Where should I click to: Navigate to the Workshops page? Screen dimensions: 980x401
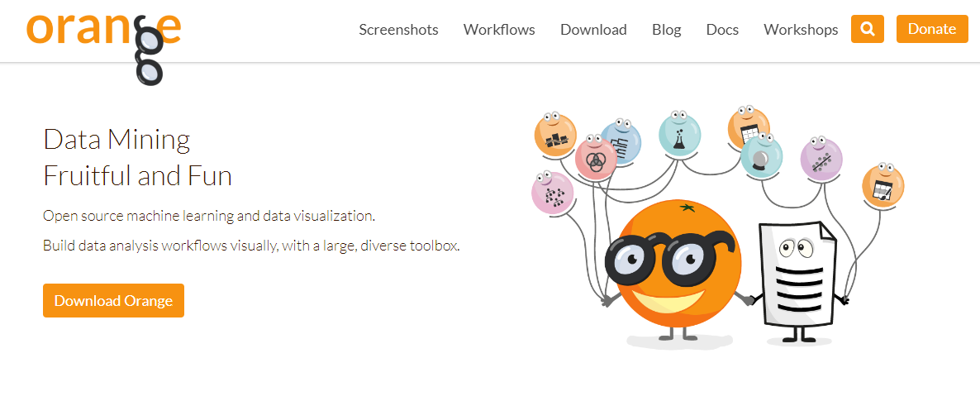[801, 30]
